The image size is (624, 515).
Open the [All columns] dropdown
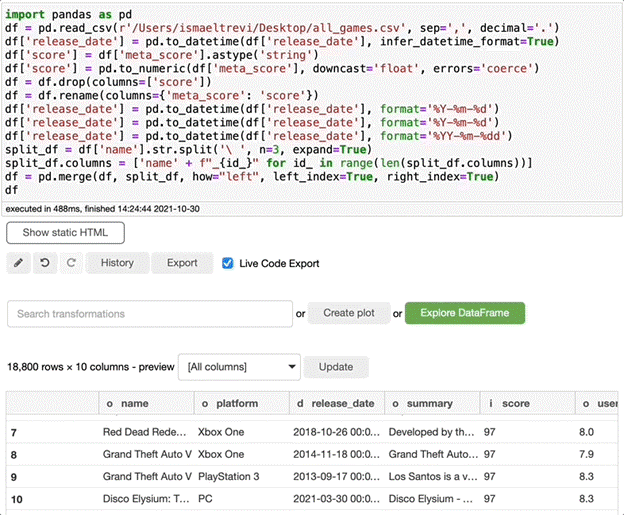click(x=238, y=367)
